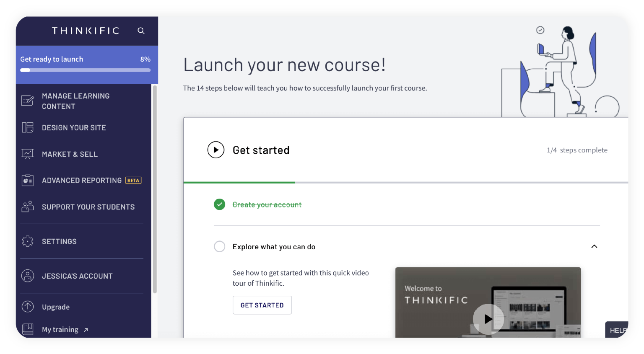Click the Market & Sell chart icon
The image size is (644, 354).
tap(27, 154)
